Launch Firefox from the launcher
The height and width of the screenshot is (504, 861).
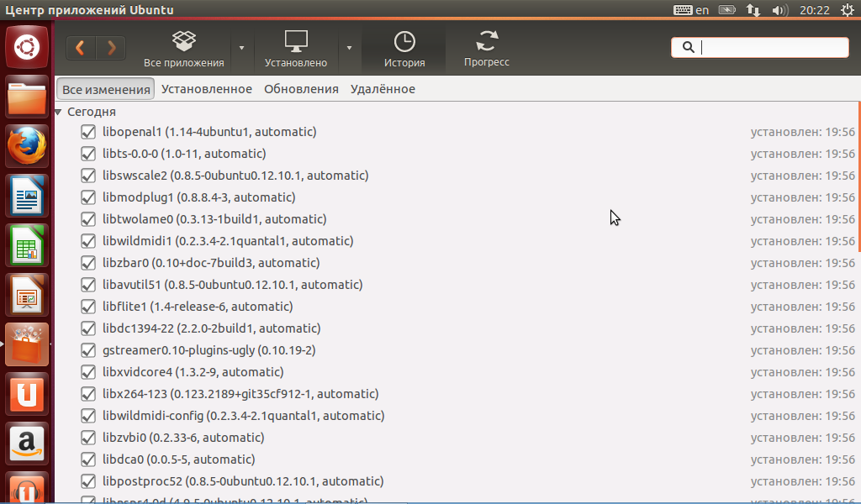pyautogui.click(x=27, y=146)
